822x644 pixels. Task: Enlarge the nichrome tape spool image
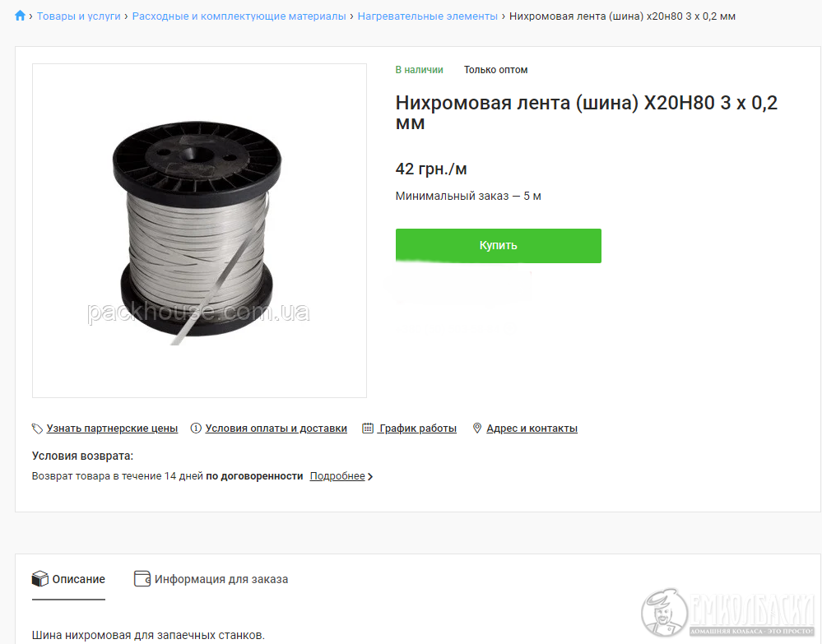[199, 230]
